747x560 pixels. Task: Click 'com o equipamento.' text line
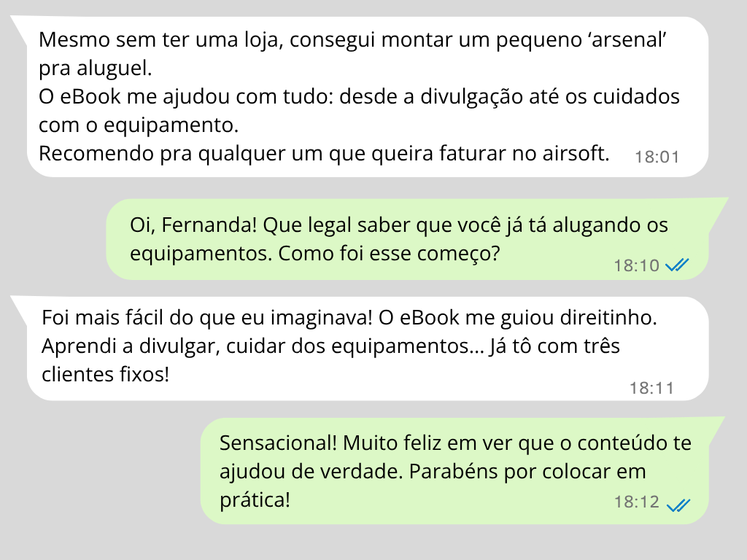click(x=139, y=125)
